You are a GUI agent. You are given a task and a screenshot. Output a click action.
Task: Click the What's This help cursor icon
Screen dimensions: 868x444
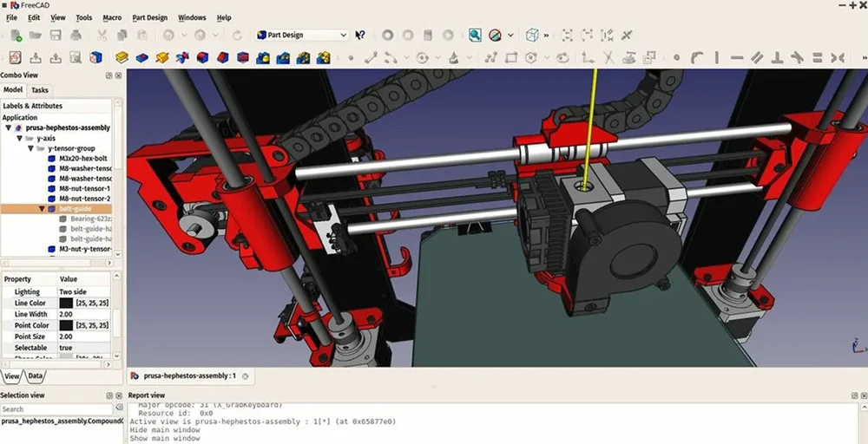pos(360,36)
